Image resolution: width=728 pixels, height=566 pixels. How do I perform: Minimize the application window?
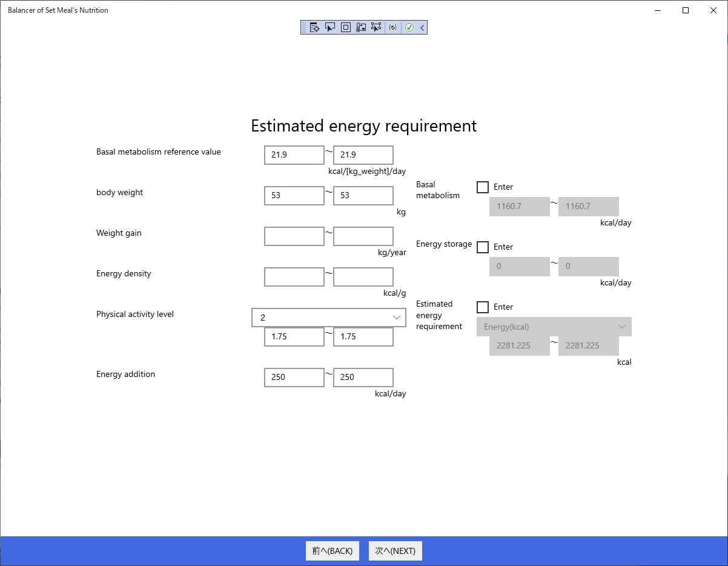tap(658, 10)
